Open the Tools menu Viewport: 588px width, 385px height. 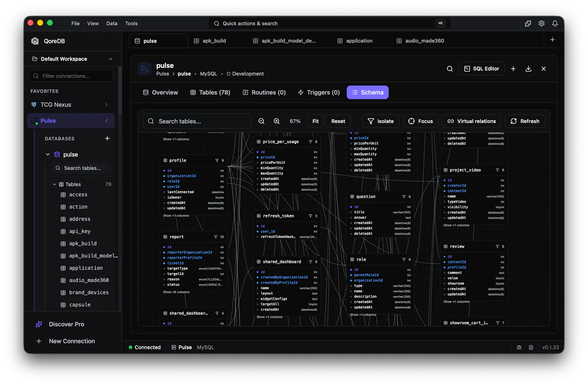pos(131,24)
